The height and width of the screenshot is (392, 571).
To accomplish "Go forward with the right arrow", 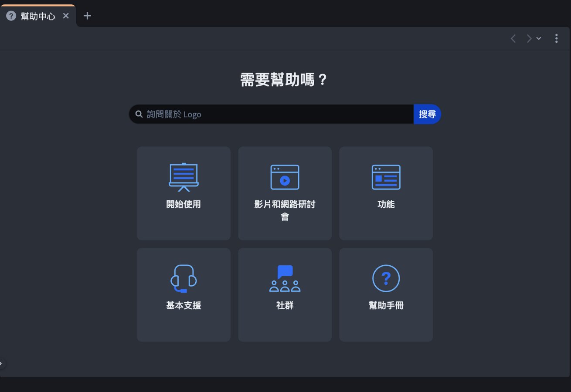I will [529, 39].
